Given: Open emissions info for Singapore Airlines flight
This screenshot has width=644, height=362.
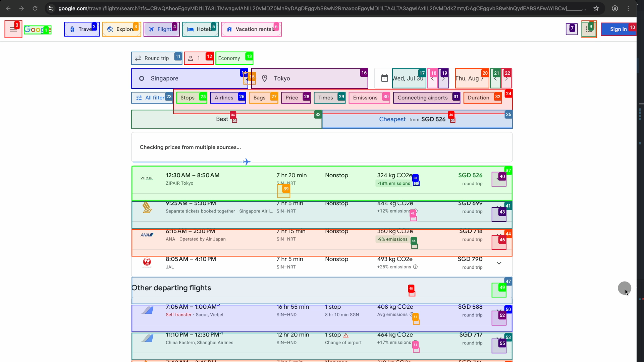Looking at the screenshot, I should coord(415,211).
